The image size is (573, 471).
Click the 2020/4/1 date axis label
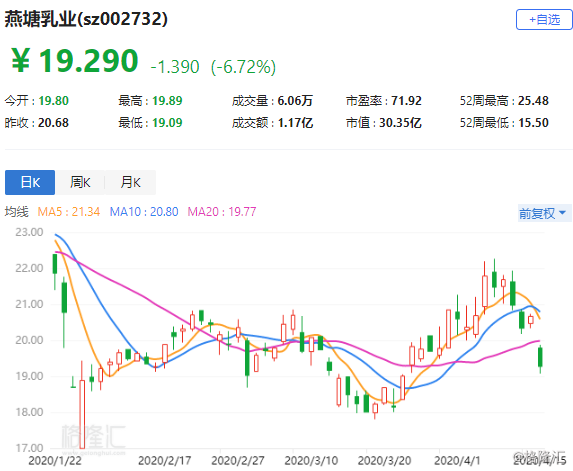457,460
